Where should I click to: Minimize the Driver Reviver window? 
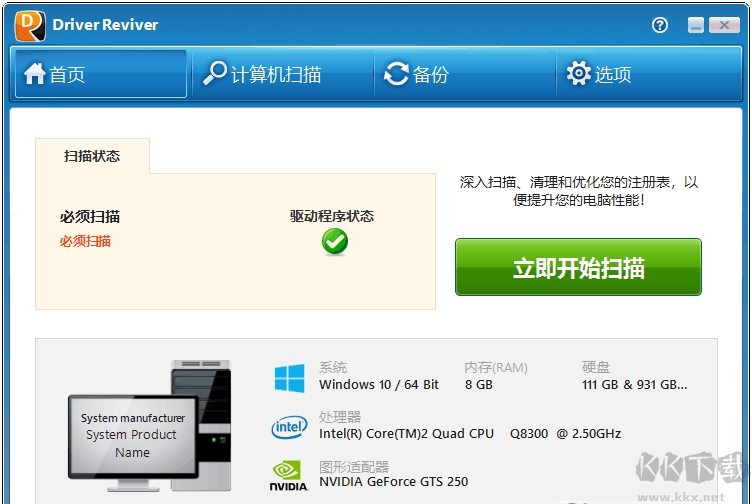695,25
